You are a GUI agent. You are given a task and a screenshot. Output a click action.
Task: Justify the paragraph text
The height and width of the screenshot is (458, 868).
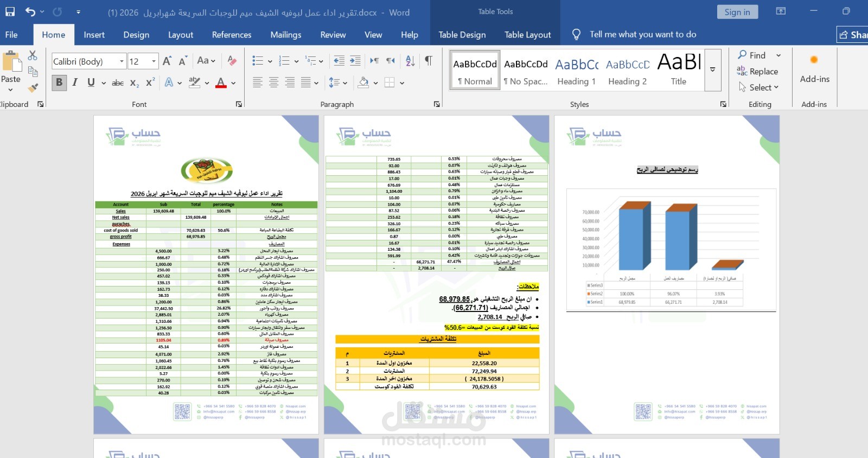[306, 82]
